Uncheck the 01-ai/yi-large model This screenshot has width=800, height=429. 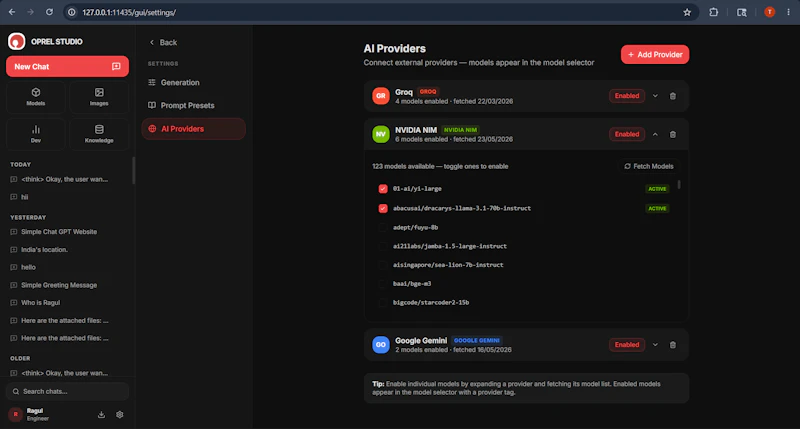[x=383, y=189]
